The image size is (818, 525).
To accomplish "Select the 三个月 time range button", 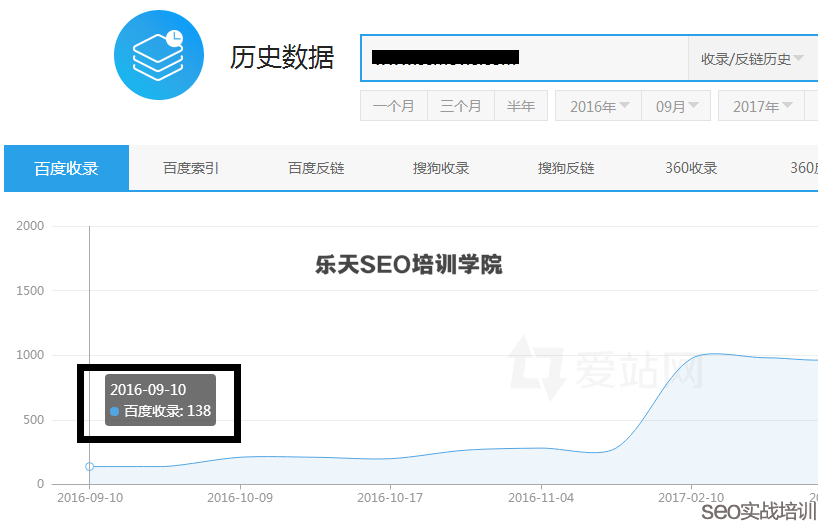I will 461,106.
